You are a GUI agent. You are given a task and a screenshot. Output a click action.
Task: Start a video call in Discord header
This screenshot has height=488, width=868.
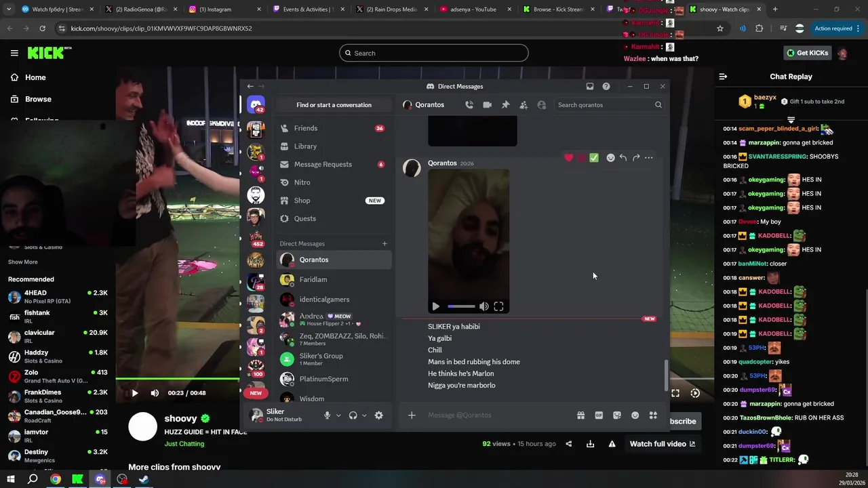[487, 105]
